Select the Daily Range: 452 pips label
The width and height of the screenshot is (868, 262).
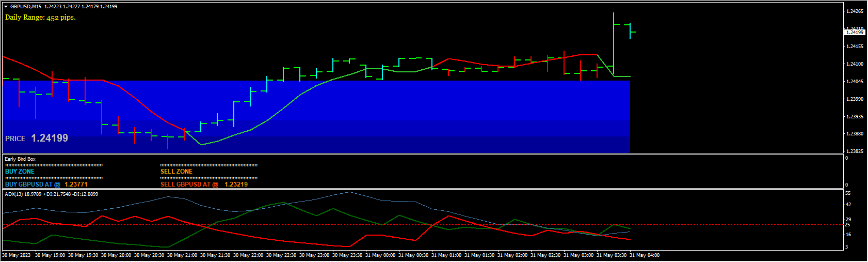pos(40,17)
